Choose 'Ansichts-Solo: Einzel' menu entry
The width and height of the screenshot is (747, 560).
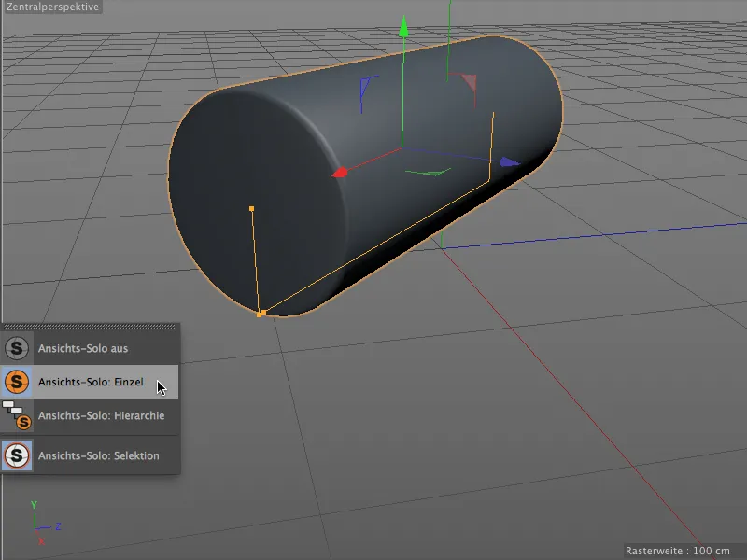point(91,382)
